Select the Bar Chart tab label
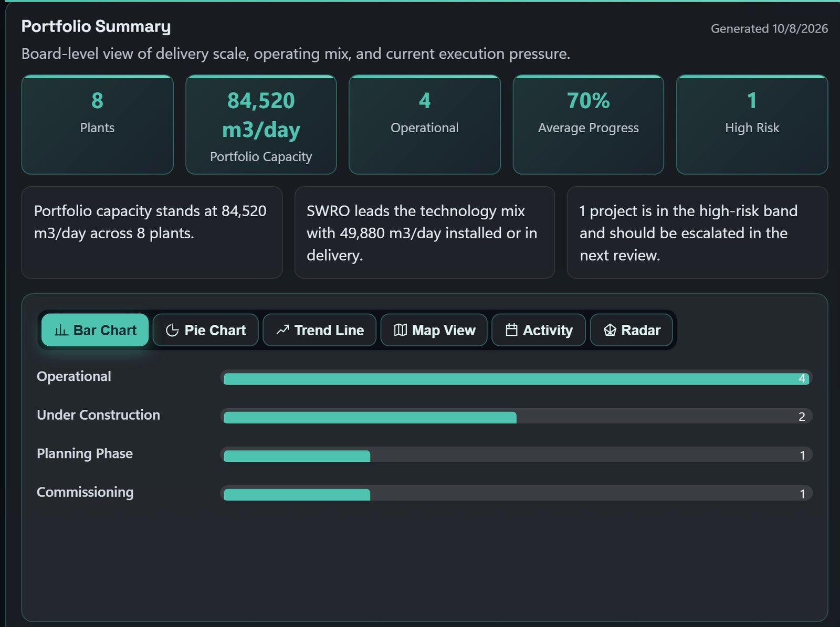The width and height of the screenshot is (840, 627). [x=105, y=330]
